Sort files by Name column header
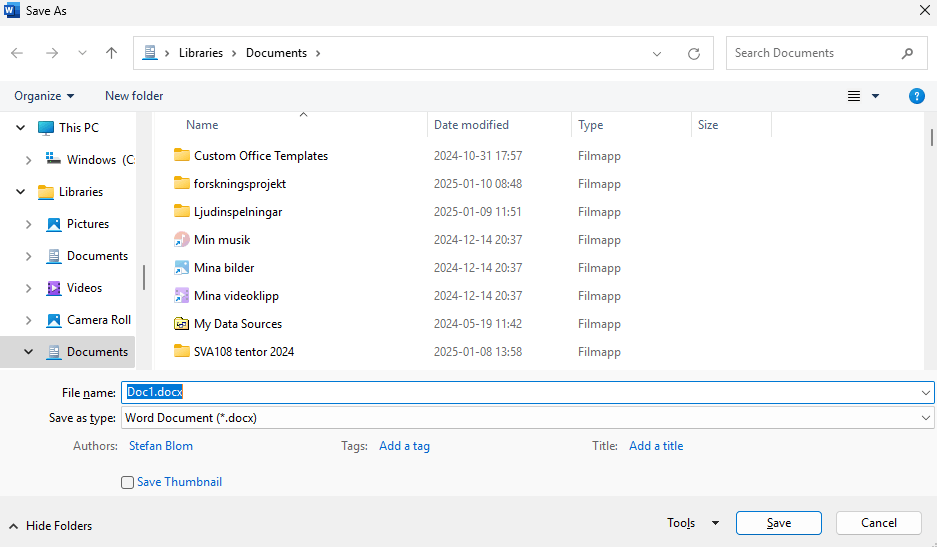The height and width of the screenshot is (547, 937). [202, 125]
